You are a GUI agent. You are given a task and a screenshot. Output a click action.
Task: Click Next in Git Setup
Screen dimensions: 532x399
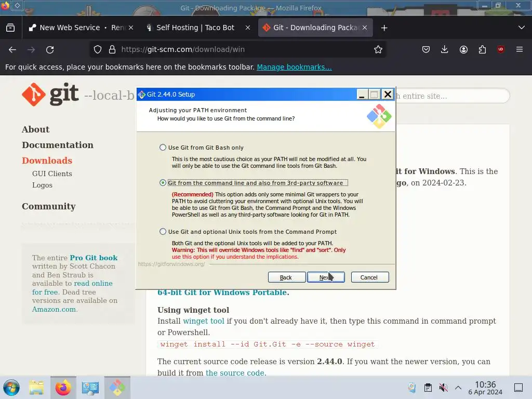326,277
